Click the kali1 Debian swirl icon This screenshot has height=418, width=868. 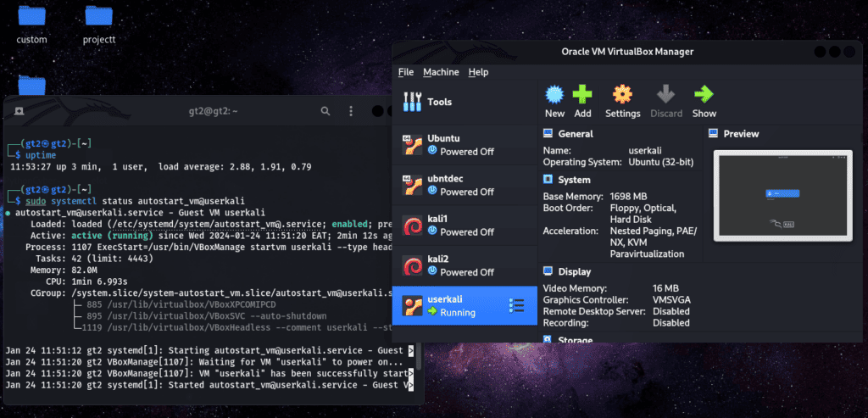point(412,226)
